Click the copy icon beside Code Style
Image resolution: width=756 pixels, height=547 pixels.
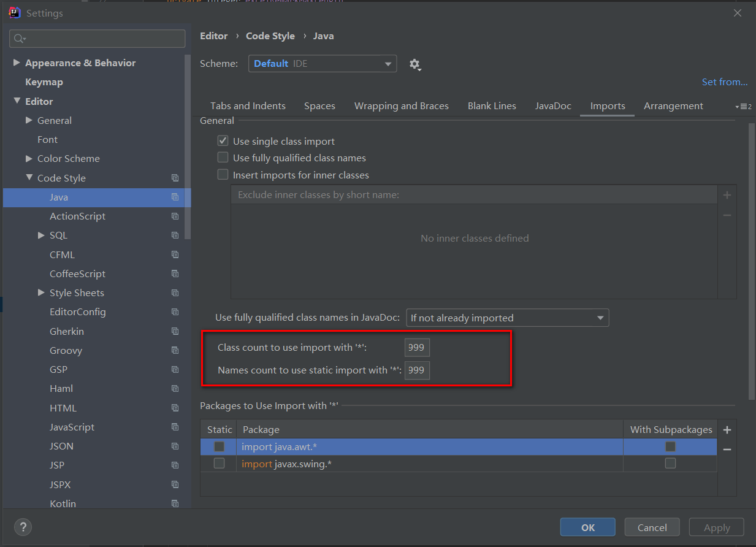[175, 178]
